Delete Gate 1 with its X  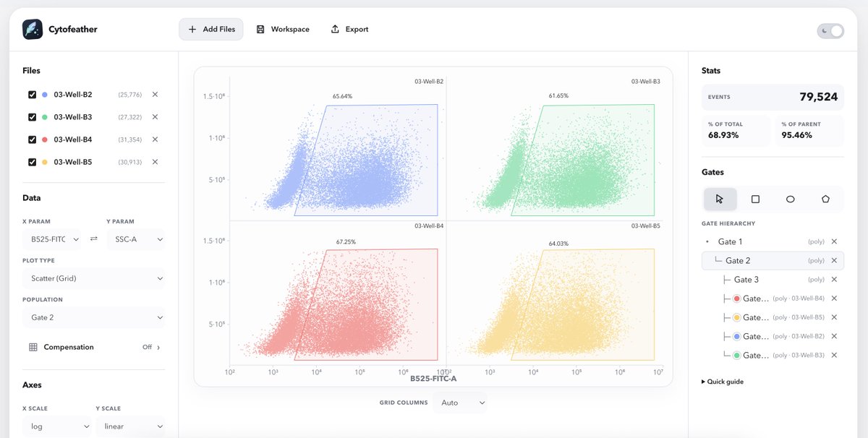834,241
